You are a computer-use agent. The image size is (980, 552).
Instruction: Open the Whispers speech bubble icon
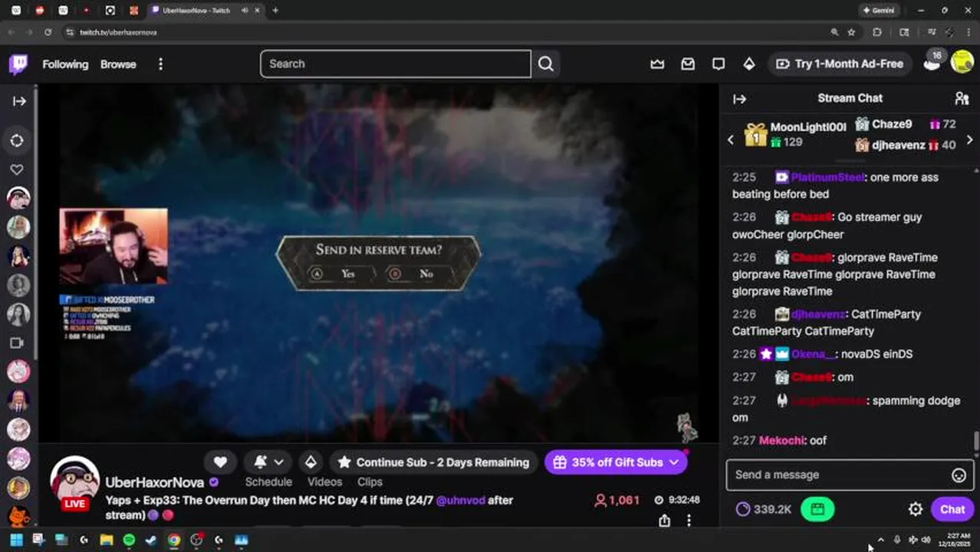pos(719,64)
